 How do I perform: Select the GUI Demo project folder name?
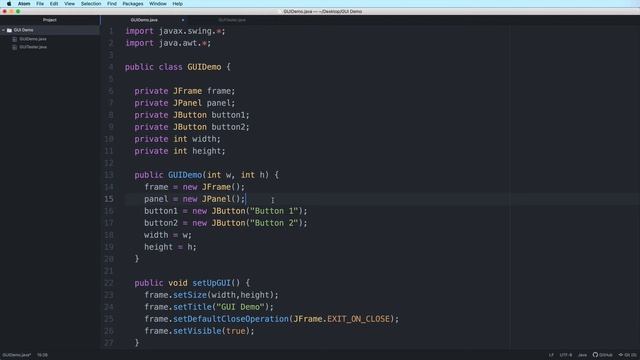23,30
